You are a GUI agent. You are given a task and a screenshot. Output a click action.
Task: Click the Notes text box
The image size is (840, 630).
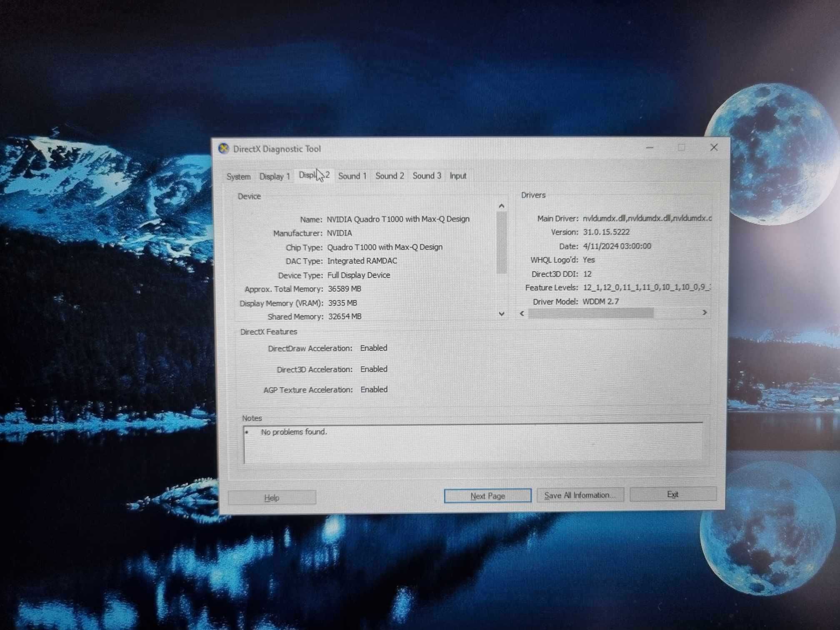tap(473, 443)
